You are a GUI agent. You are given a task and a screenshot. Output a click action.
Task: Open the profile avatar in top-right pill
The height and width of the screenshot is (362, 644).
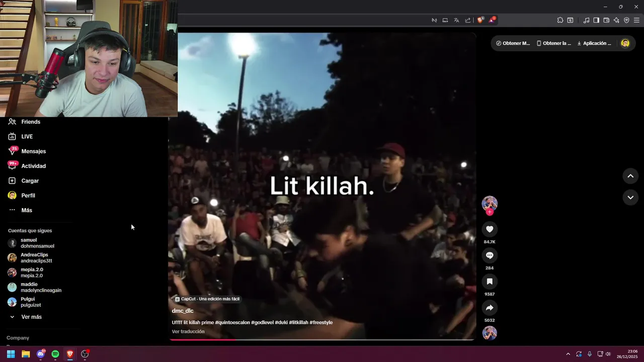pos(625,43)
